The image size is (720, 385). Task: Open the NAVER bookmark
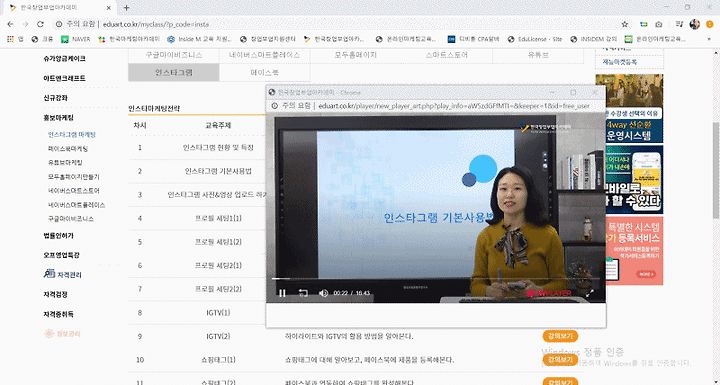point(76,40)
